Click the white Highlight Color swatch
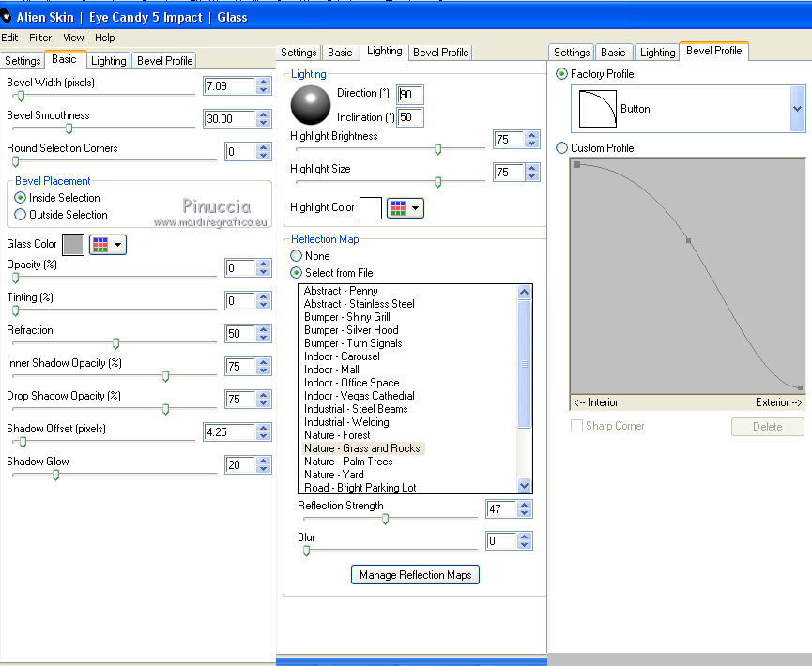Screen dimensions: 812x666 tap(371, 207)
